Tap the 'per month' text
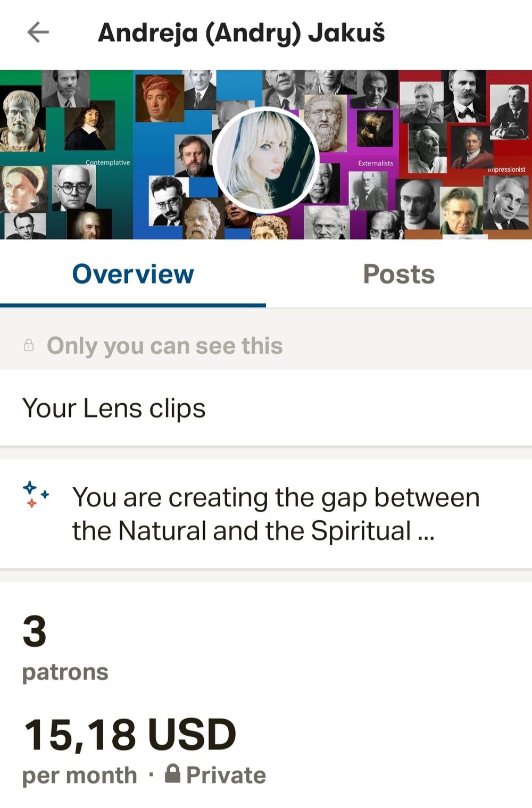532x808 pixels. 79,775
